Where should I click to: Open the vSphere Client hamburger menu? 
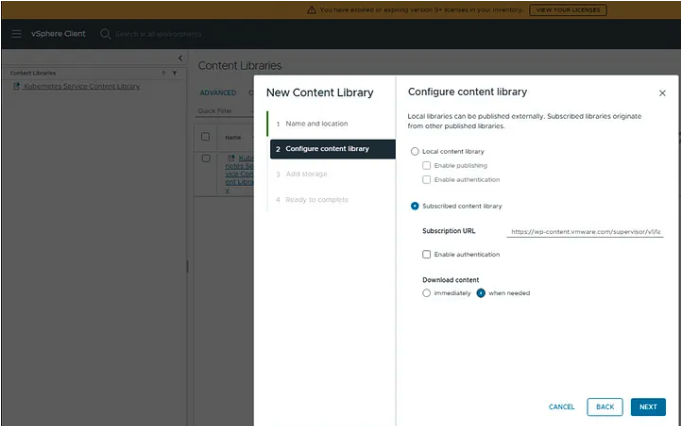click(16, 34)
